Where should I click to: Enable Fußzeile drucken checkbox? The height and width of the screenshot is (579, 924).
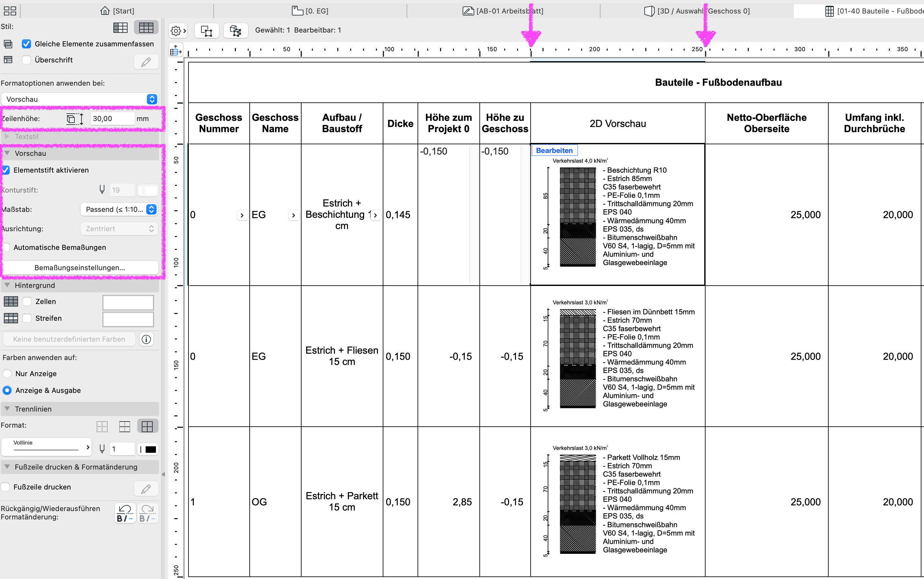coord(5,487)
